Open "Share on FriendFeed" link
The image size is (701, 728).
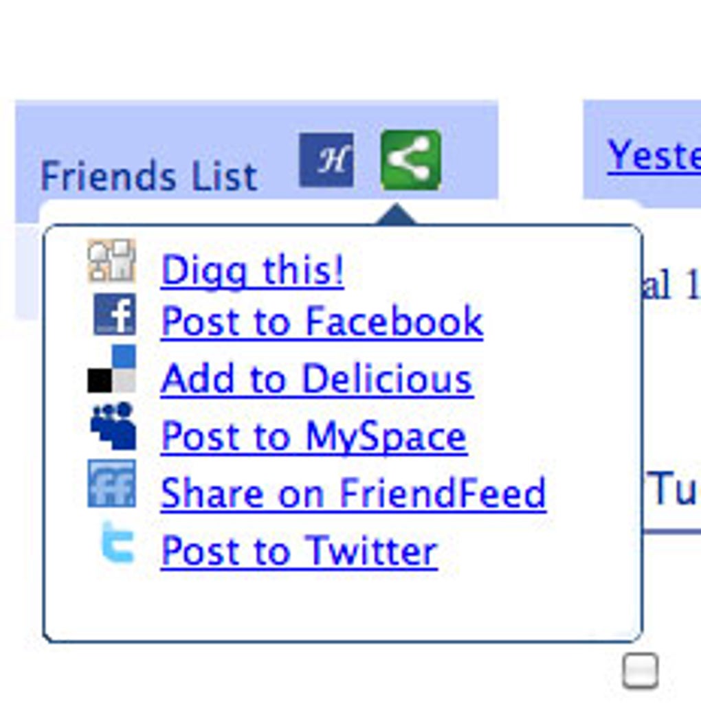coord(353,493)
